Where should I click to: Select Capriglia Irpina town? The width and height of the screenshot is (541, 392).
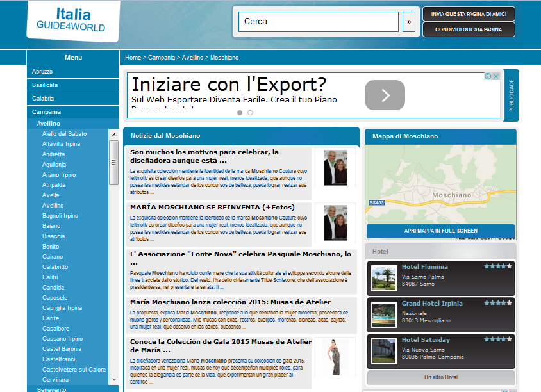(x=62, y=308)
